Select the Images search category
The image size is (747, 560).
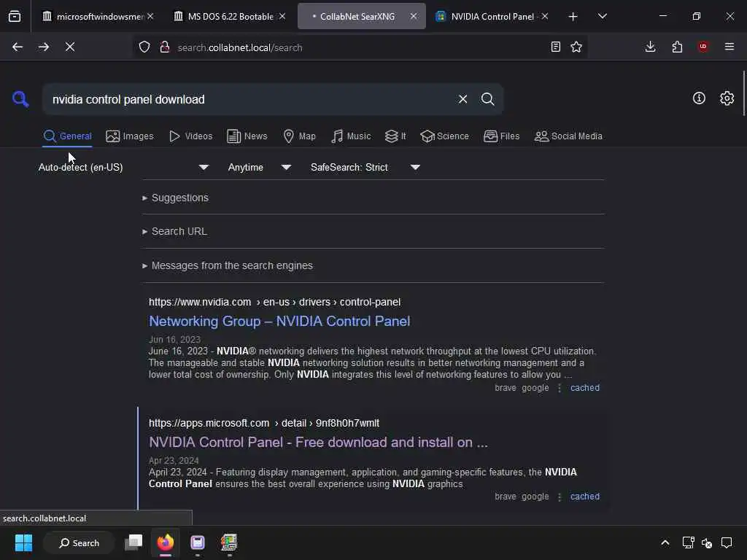coord(130,136)
